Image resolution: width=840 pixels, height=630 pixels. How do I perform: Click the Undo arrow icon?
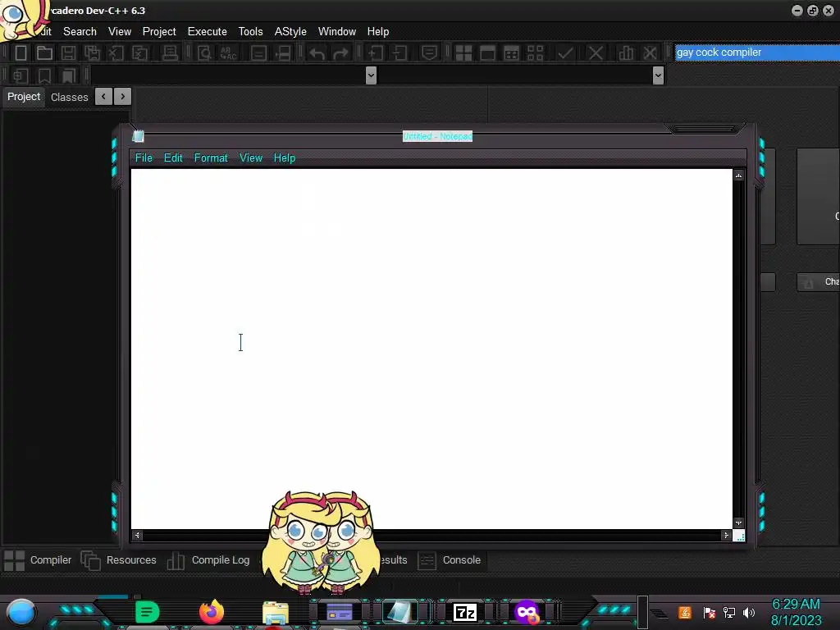(x=317, y=52)
